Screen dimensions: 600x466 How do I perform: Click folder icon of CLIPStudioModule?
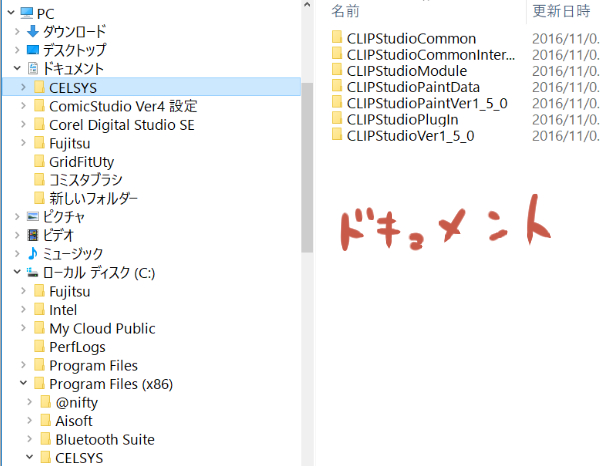[337, 69]
